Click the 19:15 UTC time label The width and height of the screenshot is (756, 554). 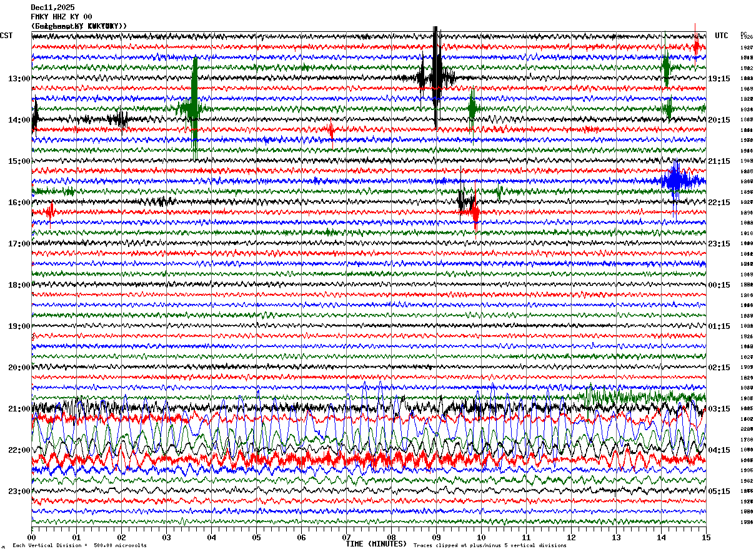719,79
